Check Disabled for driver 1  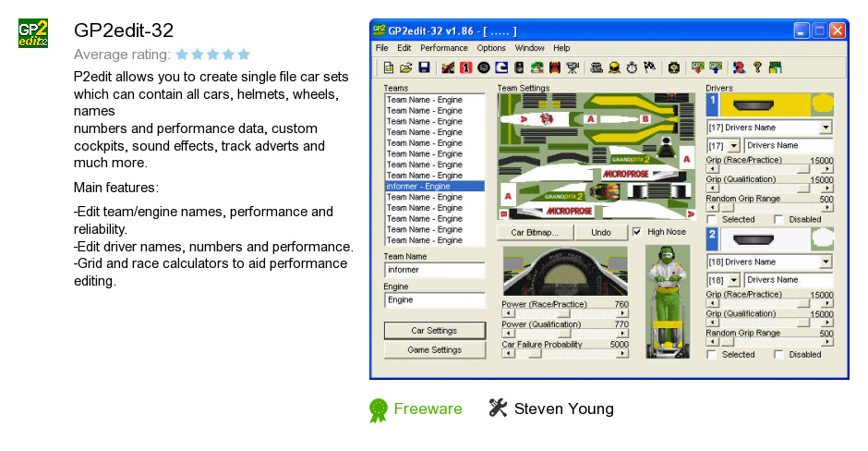point(778,219)
